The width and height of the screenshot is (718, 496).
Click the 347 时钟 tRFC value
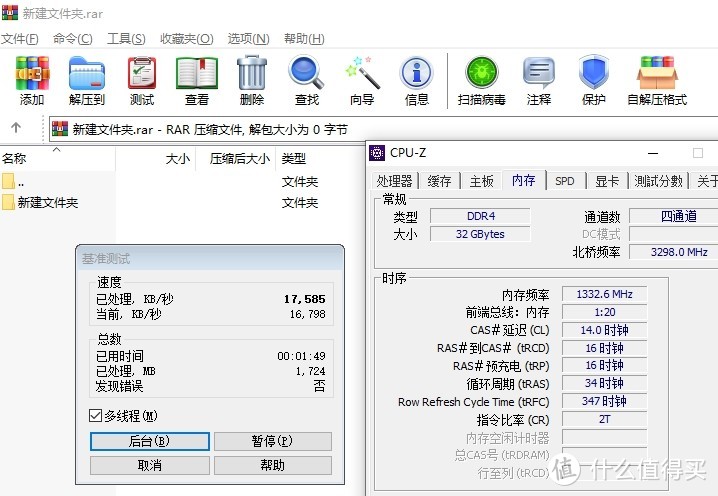(x=604, y=401)
